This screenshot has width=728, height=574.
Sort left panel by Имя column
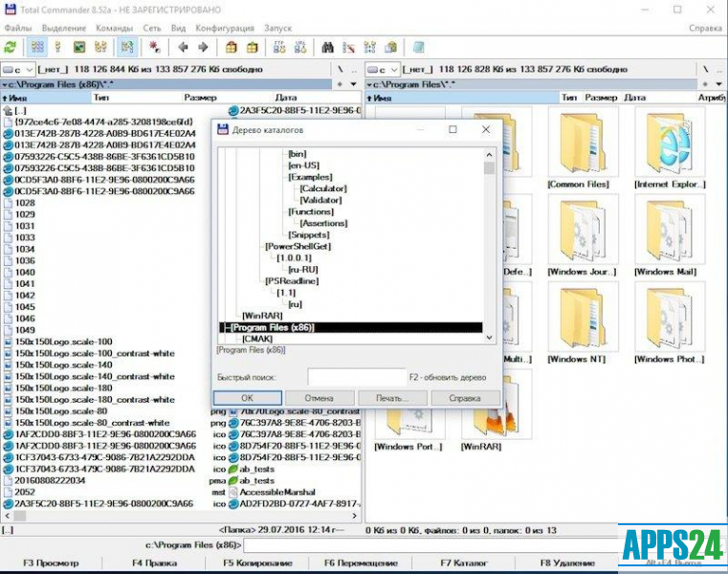46,98
